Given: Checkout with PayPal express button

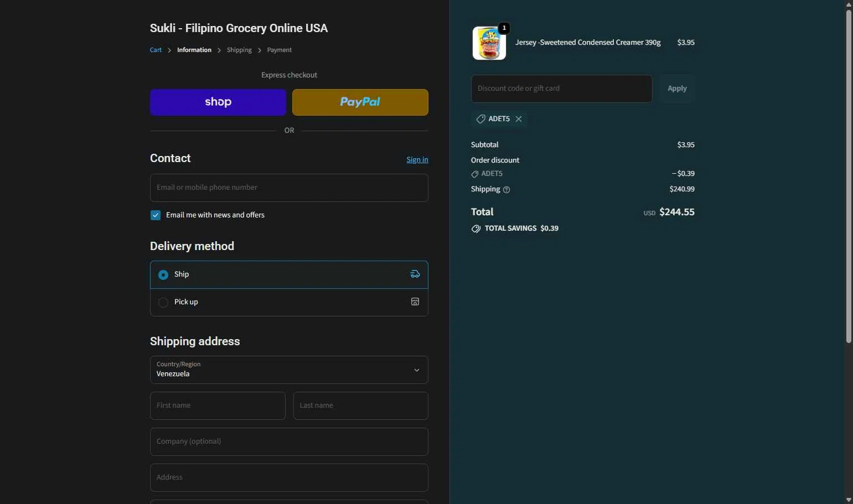Looking at the screenshot, I should click(x=360, y=102).
